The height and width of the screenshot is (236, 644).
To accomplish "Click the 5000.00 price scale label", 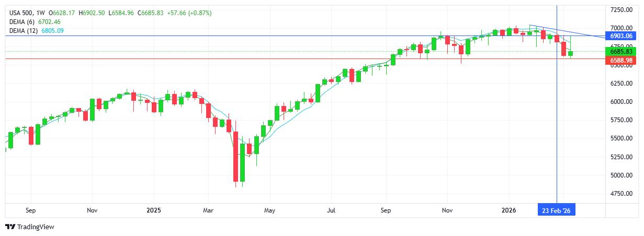I will coord(622,175).
